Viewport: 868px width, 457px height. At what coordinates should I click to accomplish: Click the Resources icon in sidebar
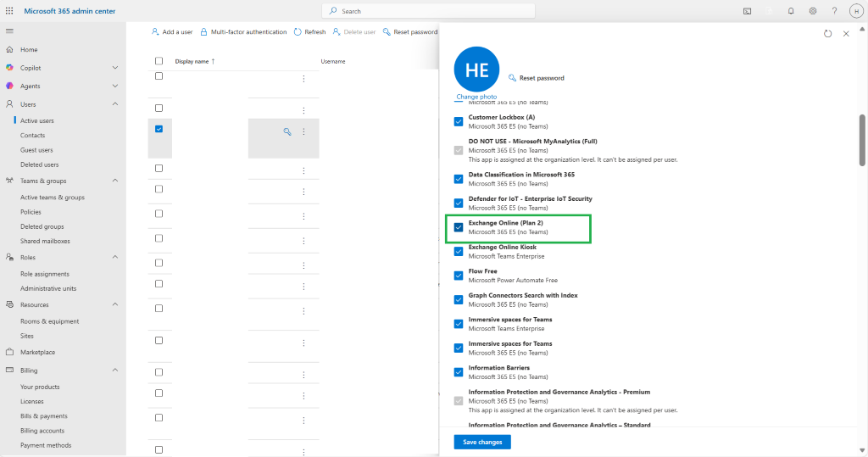[x=9, y=304]
